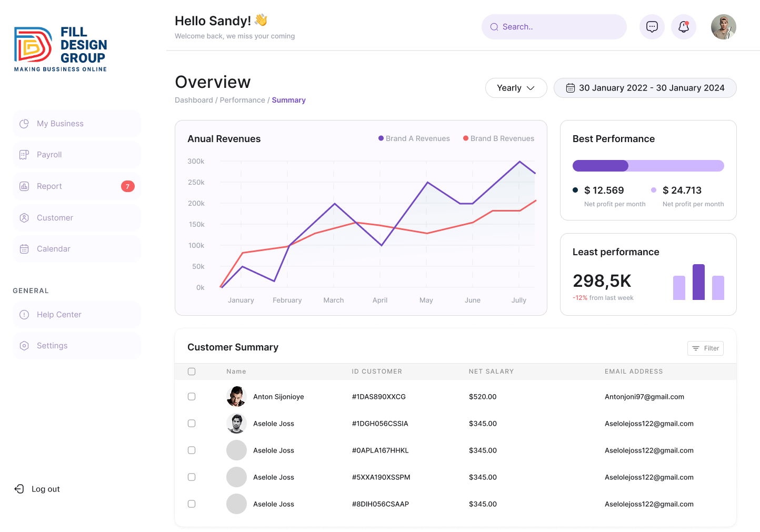Open the chat messages icon
The image size is (760, 532).
[652, 27]
